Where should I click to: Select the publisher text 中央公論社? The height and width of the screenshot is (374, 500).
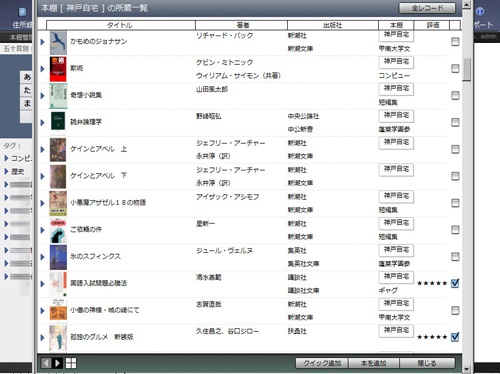(x=303, y=116)
